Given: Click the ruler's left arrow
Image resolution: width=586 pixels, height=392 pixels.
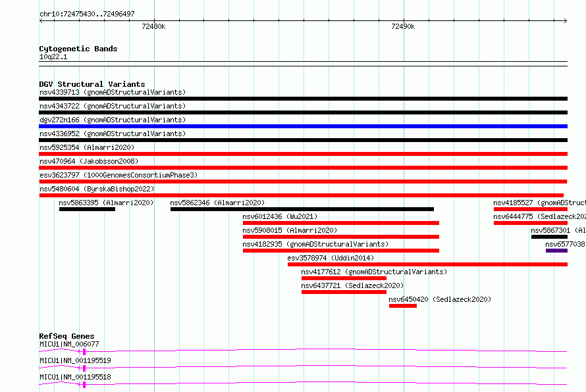Looking at the screenshot, I should point(41,21).
